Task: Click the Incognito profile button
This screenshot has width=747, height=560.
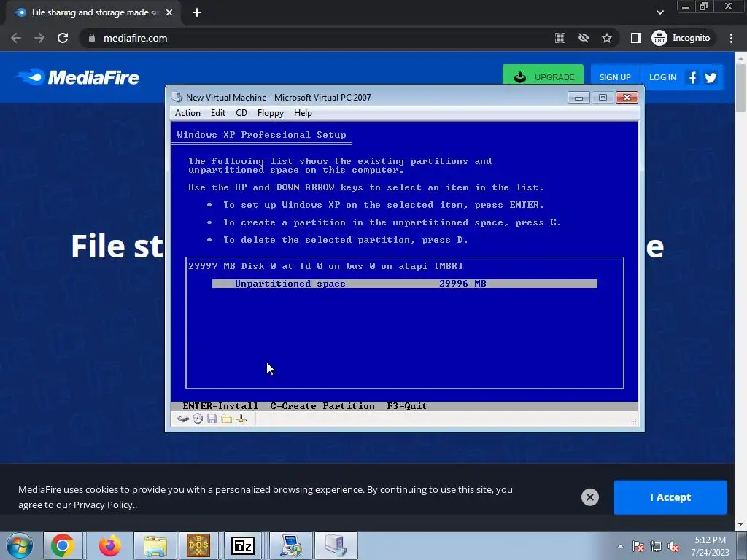Action: tap(681, 38)
